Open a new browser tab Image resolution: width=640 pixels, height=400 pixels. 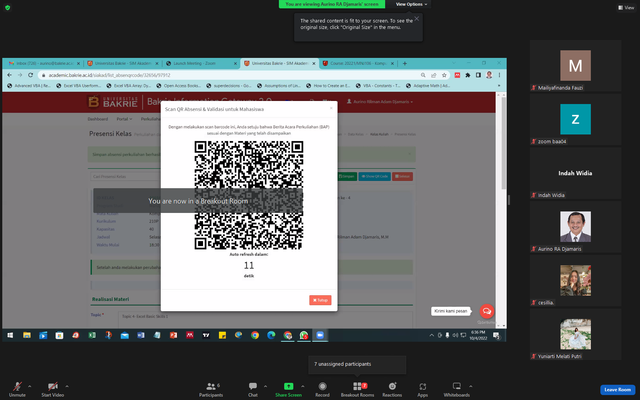point(404,64)
